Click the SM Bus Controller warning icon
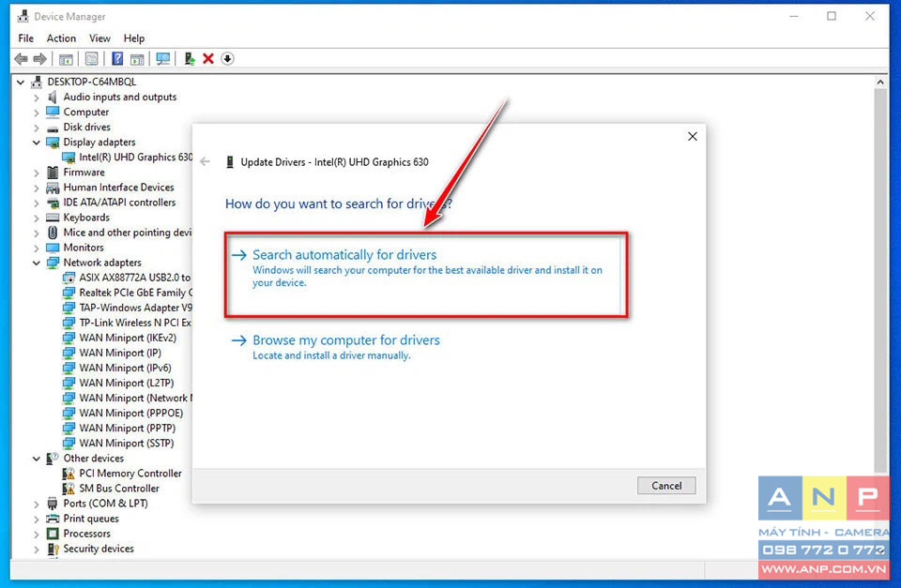901x588 pixels. pyautogui.click(x=69, y=488)
